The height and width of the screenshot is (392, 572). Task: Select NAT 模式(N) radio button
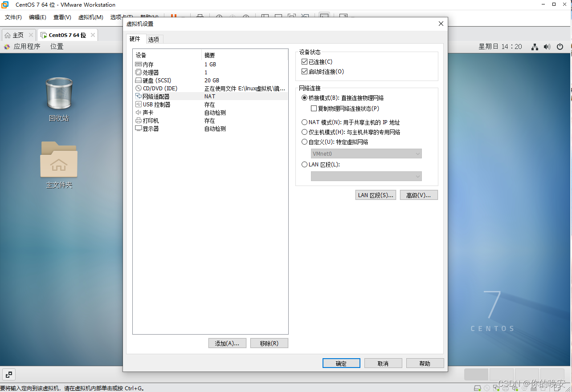pos(305,122)
